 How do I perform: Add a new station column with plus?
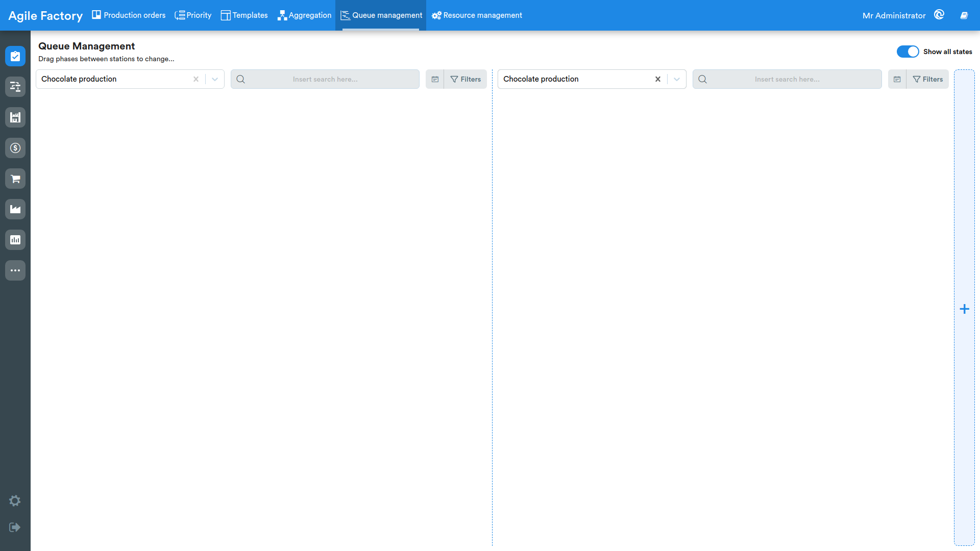tap(964, 309)
